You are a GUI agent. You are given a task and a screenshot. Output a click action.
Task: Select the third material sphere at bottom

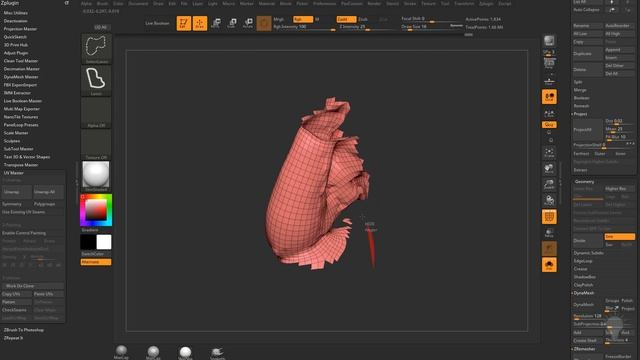coord(185,353)
